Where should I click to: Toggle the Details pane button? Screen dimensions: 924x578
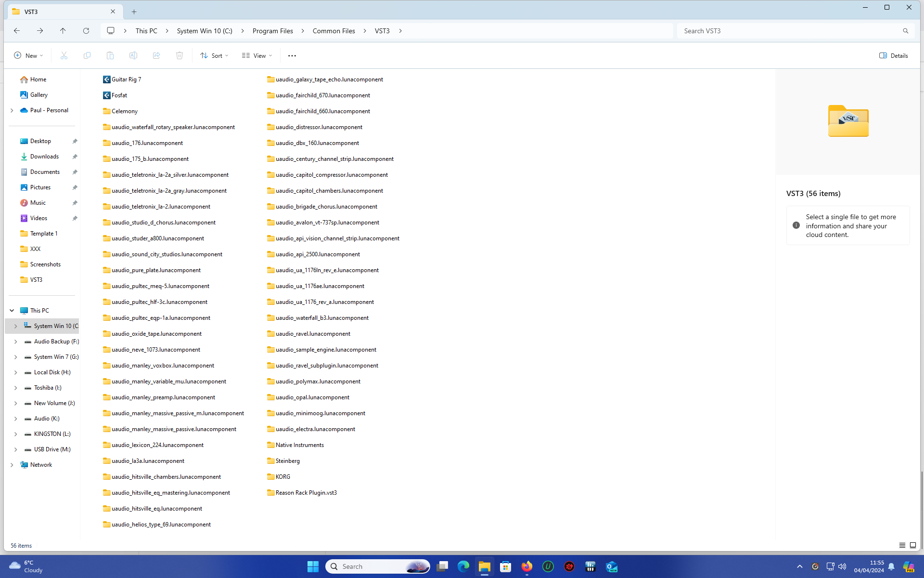pos(894,55)
